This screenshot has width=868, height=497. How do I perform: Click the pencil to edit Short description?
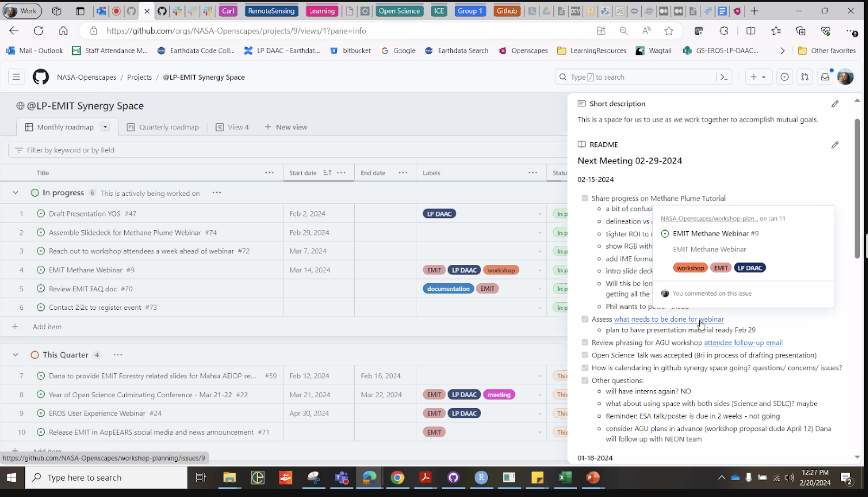tap(835, 103)
